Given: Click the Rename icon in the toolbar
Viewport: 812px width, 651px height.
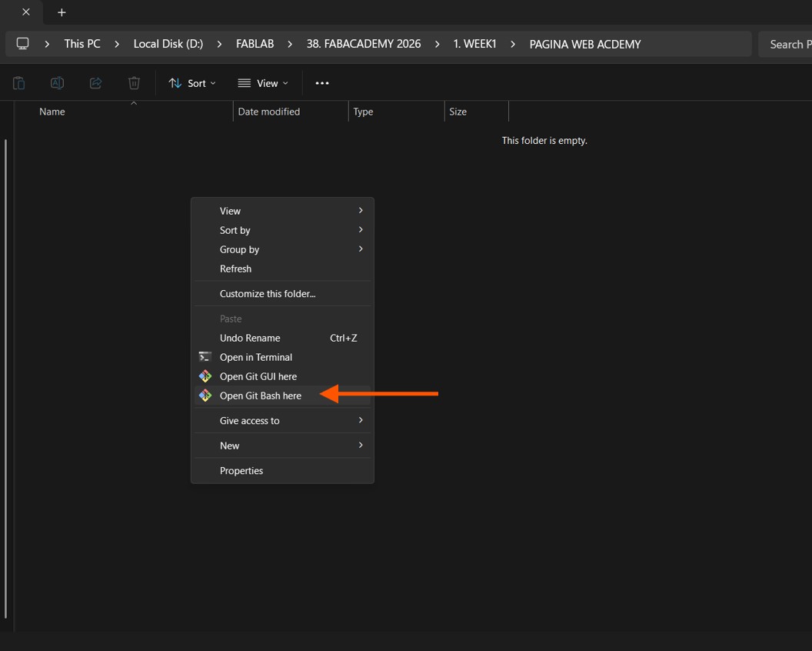Looking at the screenshot, I should (57, 83).
